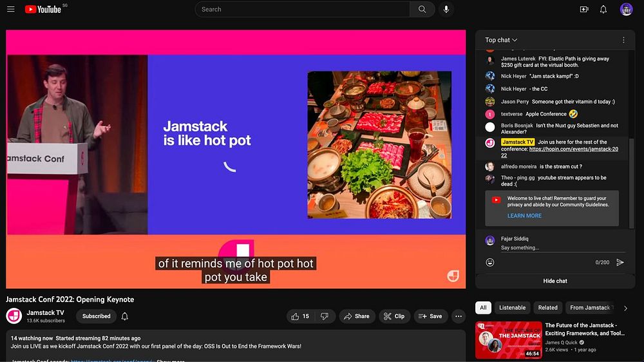The image size is (644, 362).
Task: Click the chat panel scrollbar
Action: (632, 183)
